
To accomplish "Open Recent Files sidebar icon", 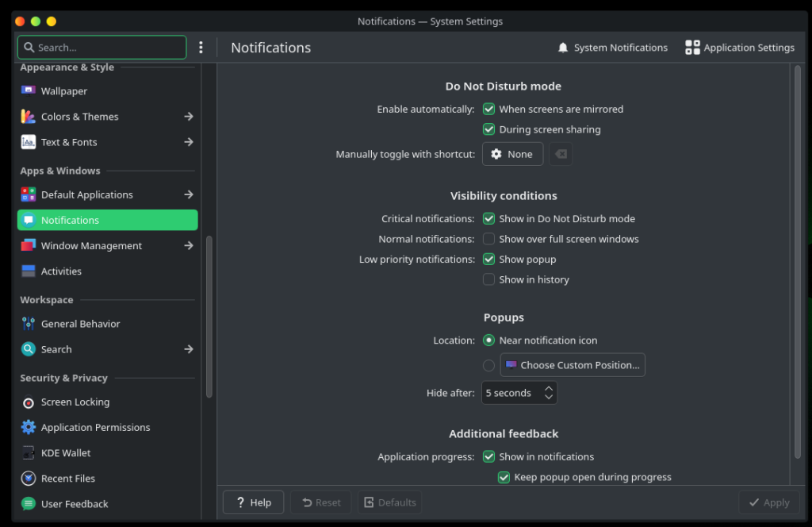I will pyautogui.click(x=29, y=479).
